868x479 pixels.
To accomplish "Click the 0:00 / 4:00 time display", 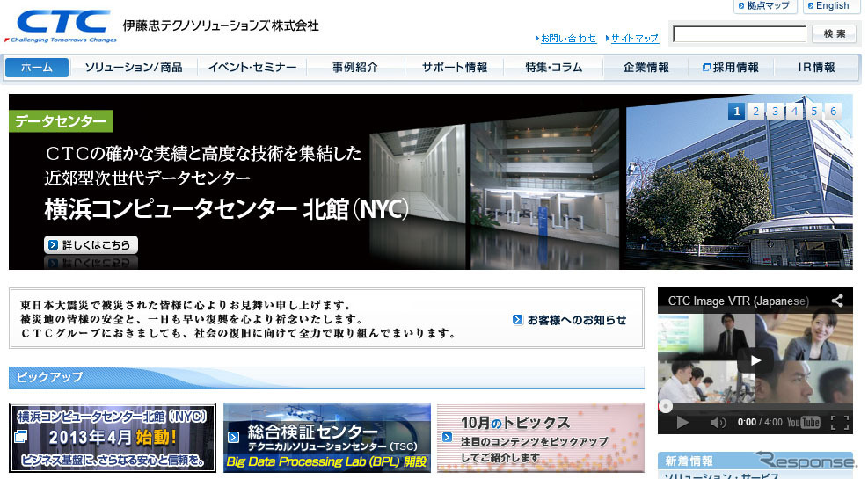I will point(760,423).
